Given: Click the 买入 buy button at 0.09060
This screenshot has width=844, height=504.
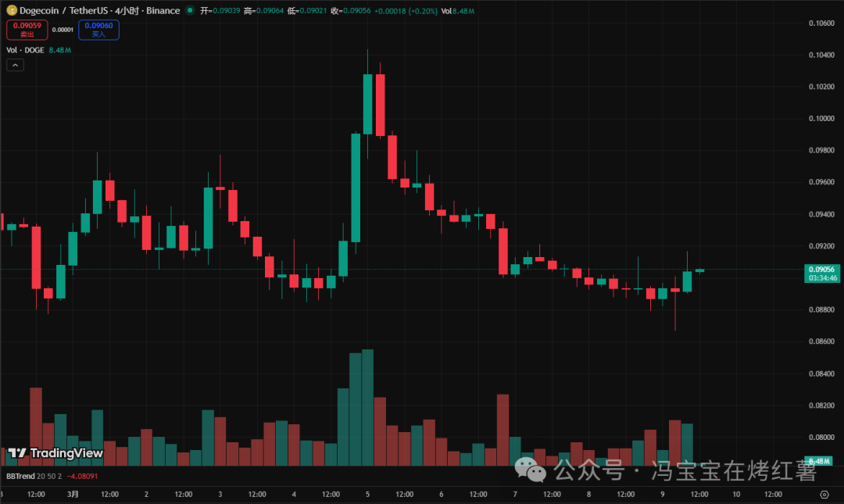Looking at the screenshot, I should (x=98, y=30).
